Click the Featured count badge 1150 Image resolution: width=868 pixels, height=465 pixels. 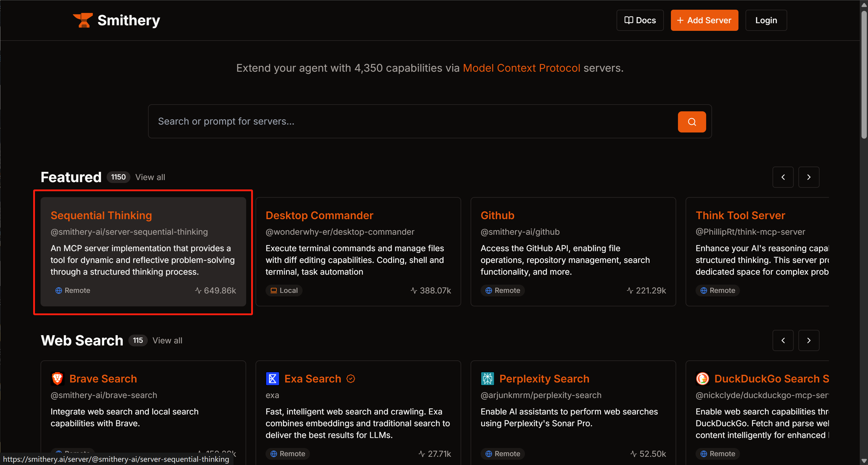tap(118, 177)
